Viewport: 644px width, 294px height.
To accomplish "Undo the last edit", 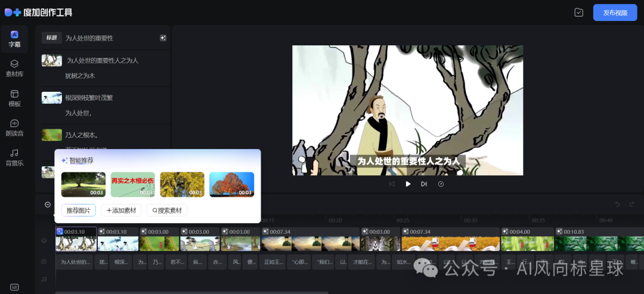I will 618,205.
